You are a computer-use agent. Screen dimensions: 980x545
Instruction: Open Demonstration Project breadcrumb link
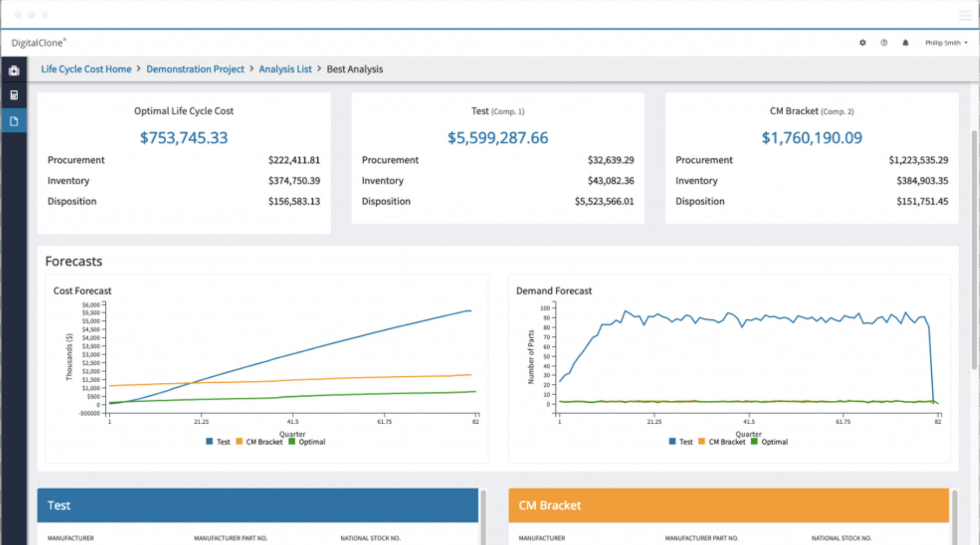click(x=195, y=69)
